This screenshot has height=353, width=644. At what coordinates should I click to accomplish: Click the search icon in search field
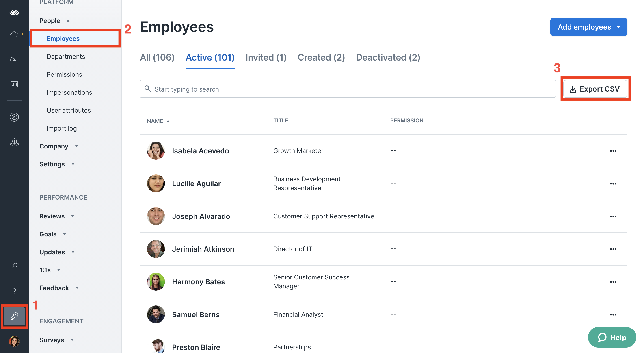(x=148, y=89)
